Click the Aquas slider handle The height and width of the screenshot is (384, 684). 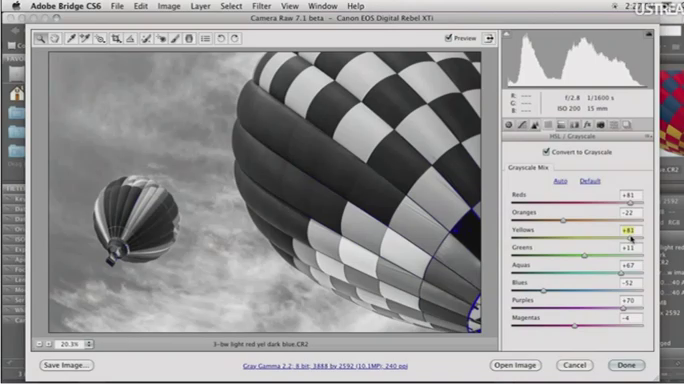click(x=621, y=273)
